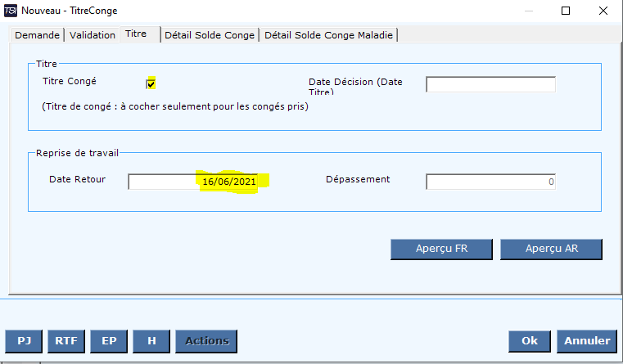Confirm with the Ok button
This screenshot has width=623, height=364.
click(530, 341)
